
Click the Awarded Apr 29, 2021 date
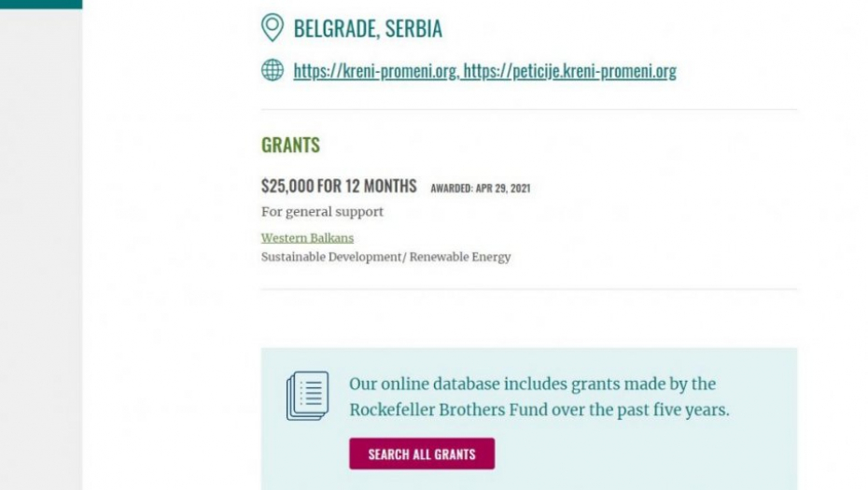tap(480, 189)
